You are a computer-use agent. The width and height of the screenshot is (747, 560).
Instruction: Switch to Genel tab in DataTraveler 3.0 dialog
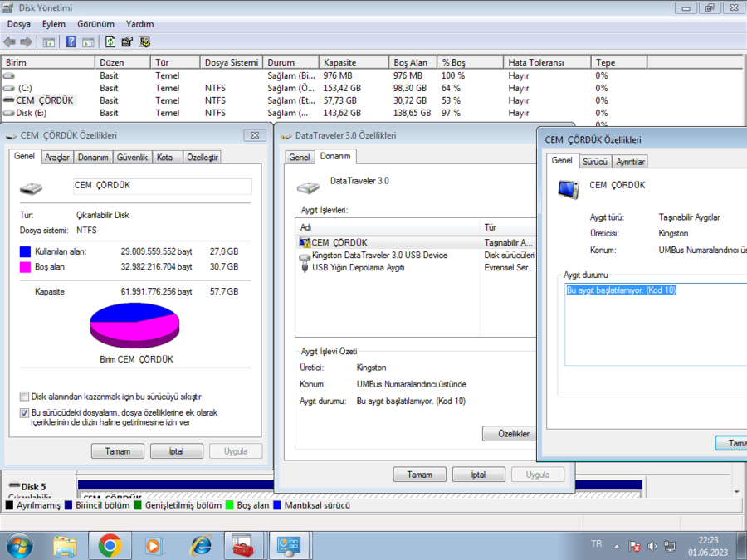[299, 158]
